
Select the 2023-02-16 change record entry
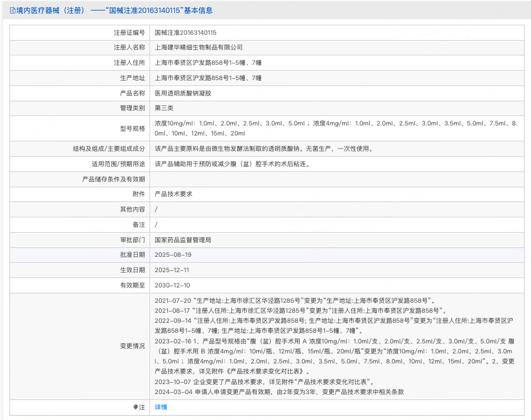[335, 356]
